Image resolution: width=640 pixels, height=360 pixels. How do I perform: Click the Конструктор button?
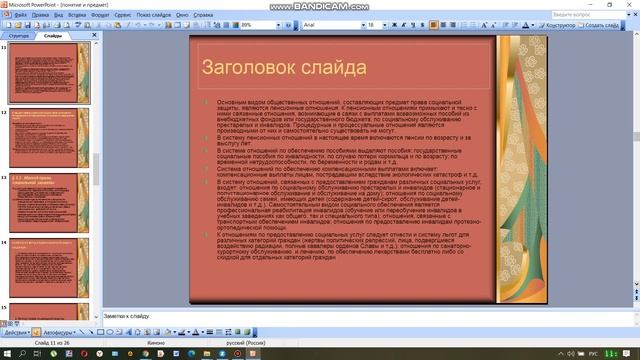557,25
